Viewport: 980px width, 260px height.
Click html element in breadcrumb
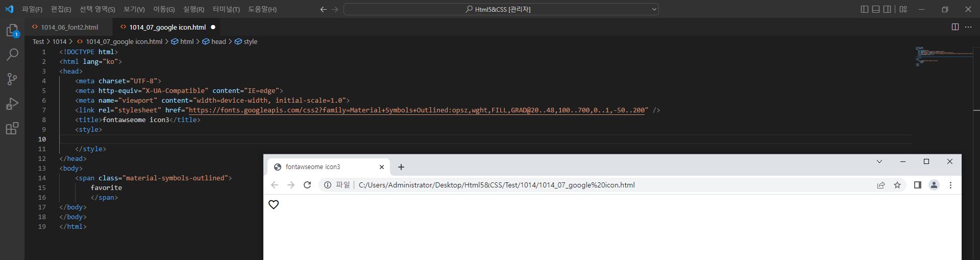coord(187,41)
